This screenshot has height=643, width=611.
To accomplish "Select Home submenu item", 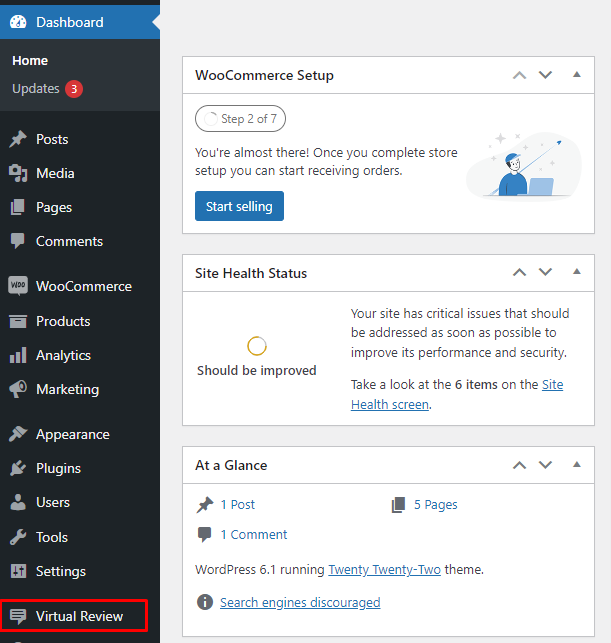I will [x=30, y=61].
